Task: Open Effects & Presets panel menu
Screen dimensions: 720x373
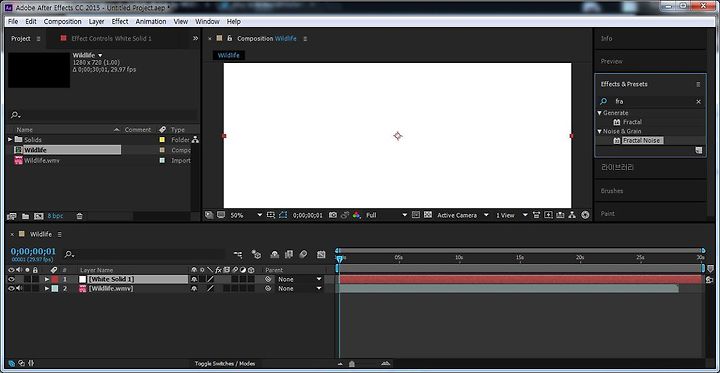Action: click(x=698, y=84)
